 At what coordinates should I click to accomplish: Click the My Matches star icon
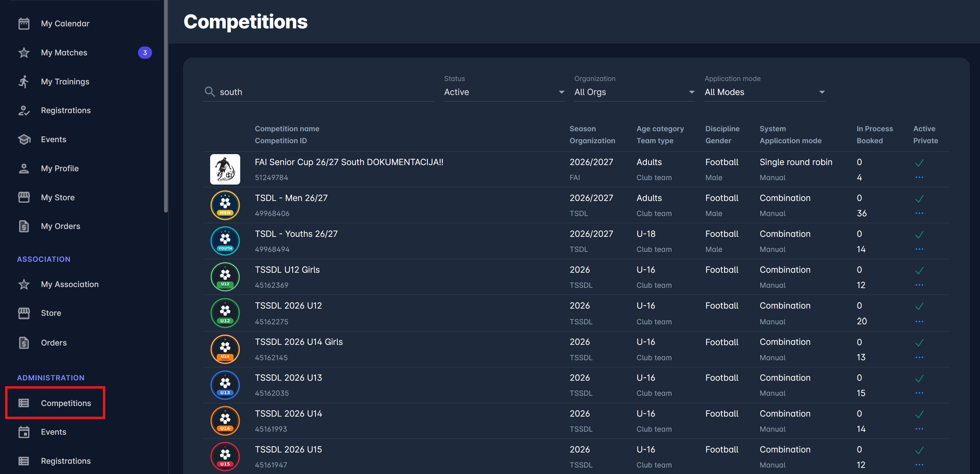coord(24,53)
